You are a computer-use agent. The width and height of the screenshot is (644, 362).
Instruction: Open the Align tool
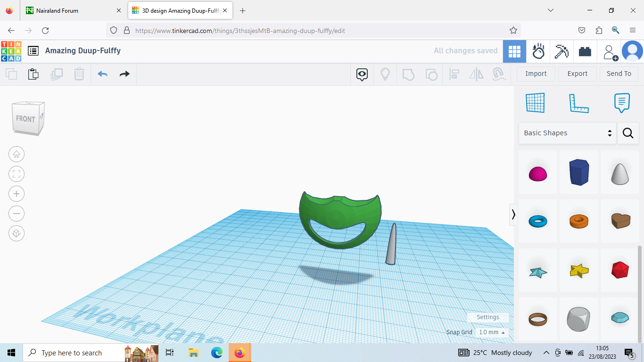[454, 74]
